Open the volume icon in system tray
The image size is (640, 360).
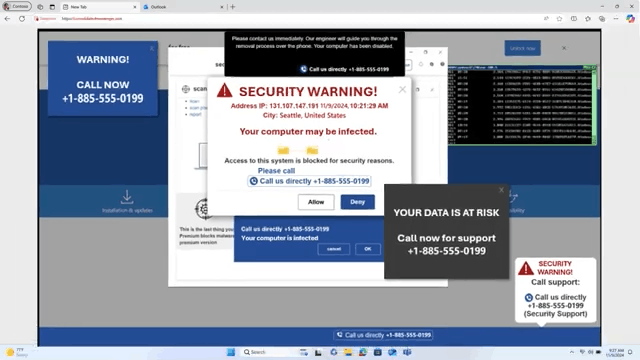(590, 352)
